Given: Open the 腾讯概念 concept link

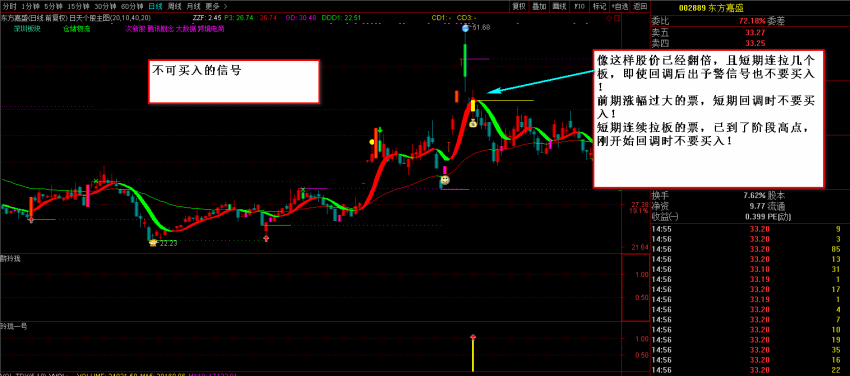Looking at the screenshot, I should pos(161,29).
